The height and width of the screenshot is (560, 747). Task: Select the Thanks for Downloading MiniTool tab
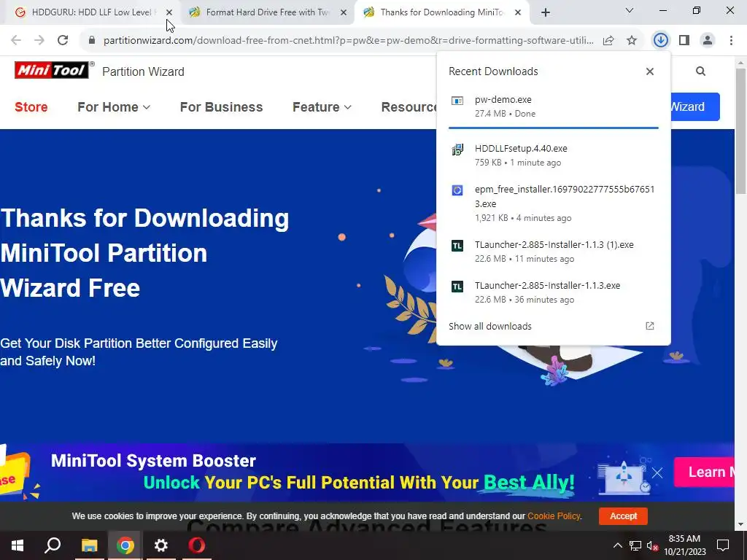pyautogui.click(x=441, y=12)
